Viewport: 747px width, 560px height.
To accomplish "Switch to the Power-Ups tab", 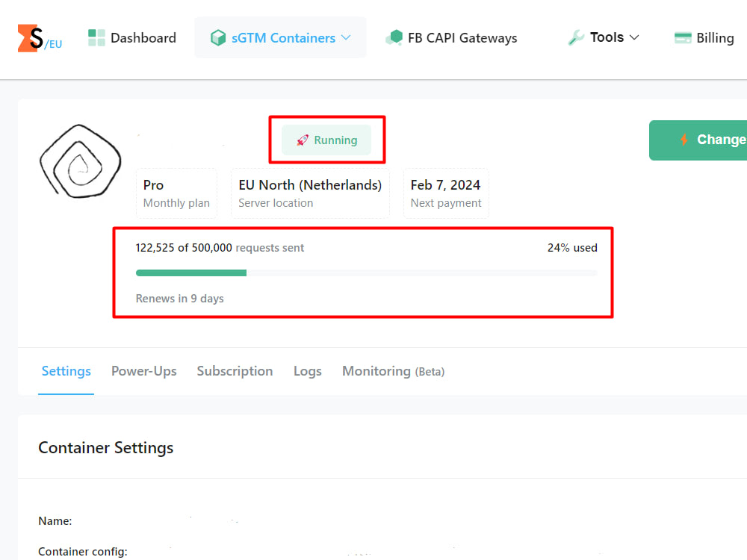I will pyautogui.click(x=144, y=371).
